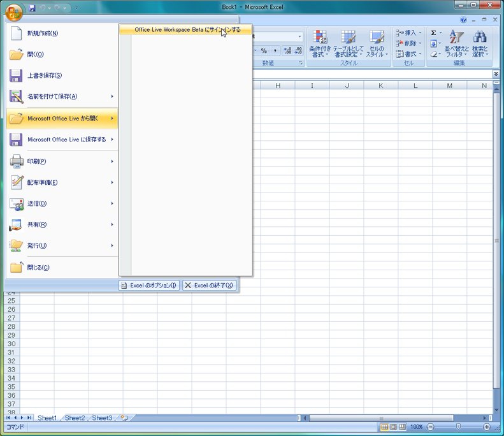
Task: Expand the 印刷(P) submenu arrow
Action: point(112,161)
